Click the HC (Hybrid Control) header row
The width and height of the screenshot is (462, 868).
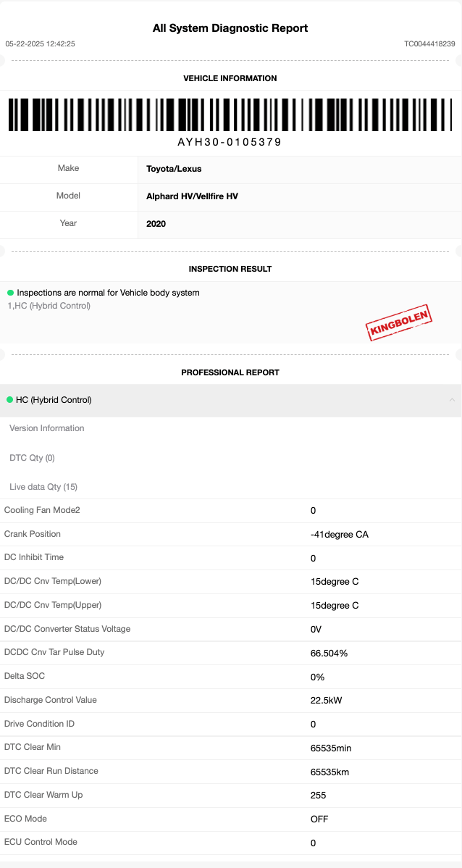(x=231, y=400)
